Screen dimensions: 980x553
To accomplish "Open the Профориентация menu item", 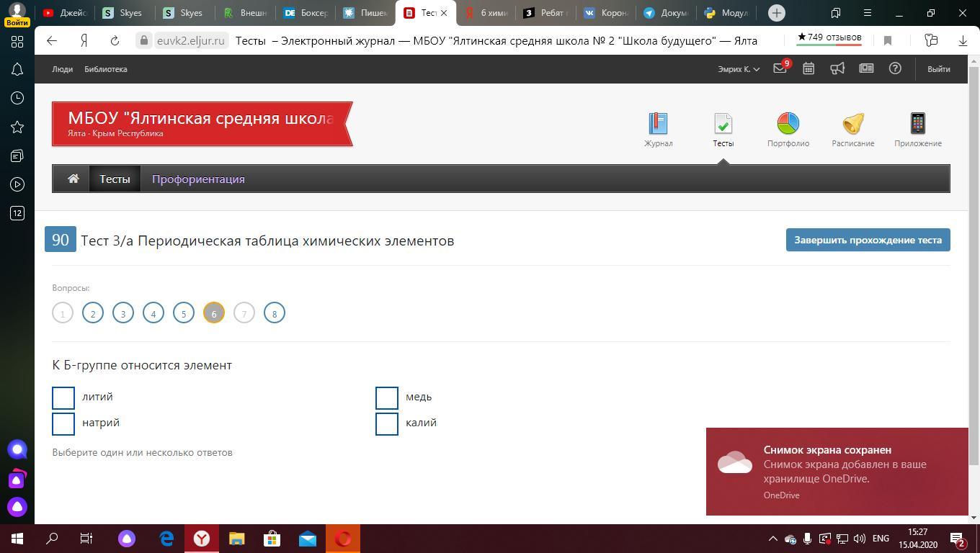I will pos(198,179).
